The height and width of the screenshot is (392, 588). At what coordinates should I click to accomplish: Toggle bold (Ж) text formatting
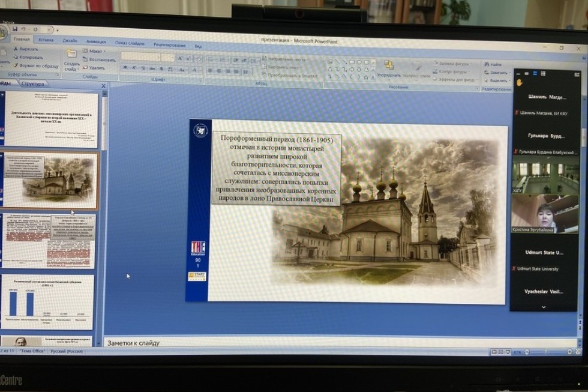125,68
